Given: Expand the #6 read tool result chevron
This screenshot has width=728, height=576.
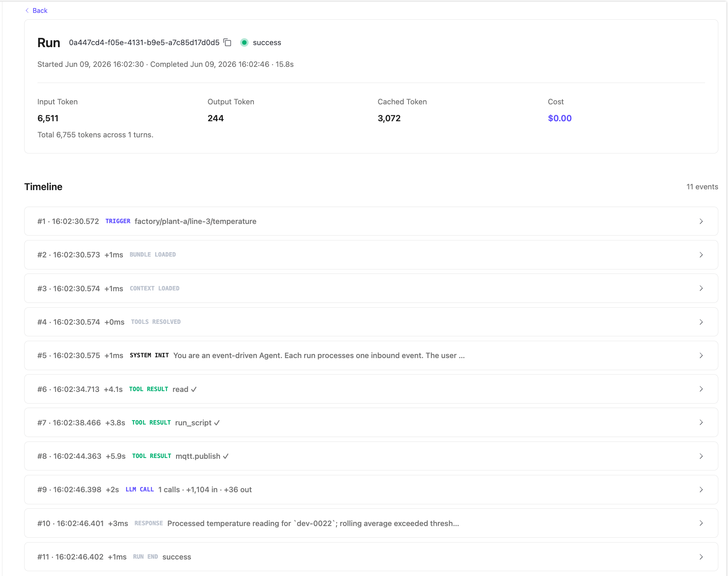Looking at the screenshot, I should point(701,389).
